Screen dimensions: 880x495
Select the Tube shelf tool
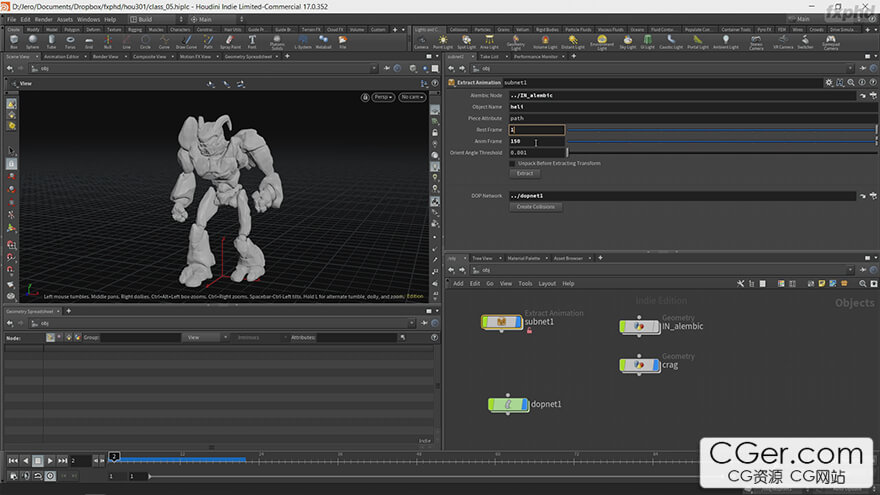[52, 42]
